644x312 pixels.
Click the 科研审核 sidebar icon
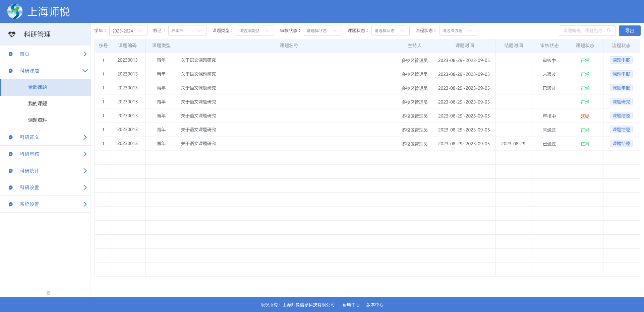[10, 154]
